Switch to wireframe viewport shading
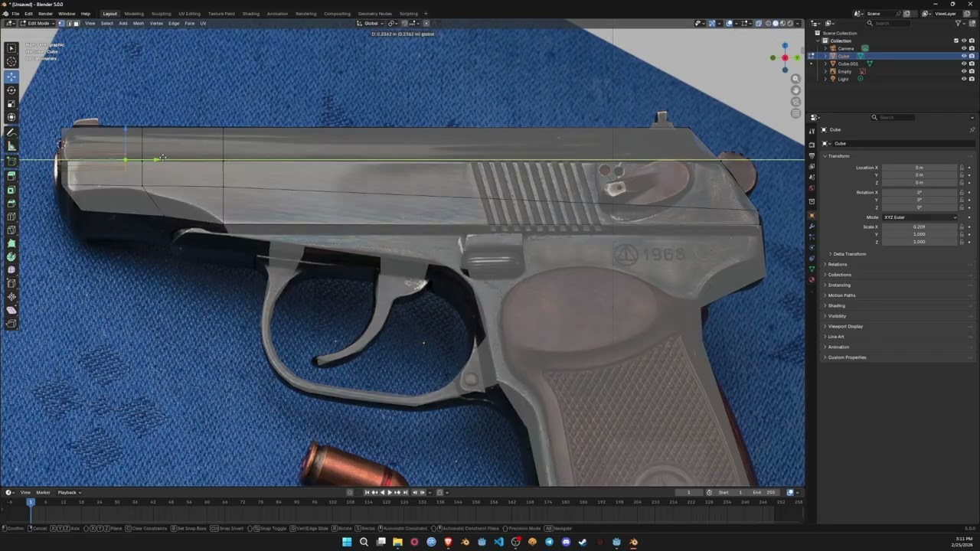The width and height of the screenshot is (980, 551). coord(768,23)
